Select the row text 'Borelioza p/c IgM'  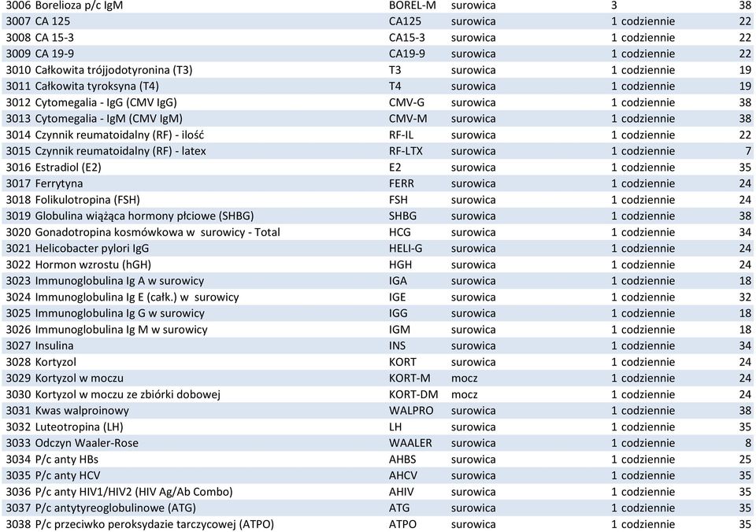pos(79,6)
